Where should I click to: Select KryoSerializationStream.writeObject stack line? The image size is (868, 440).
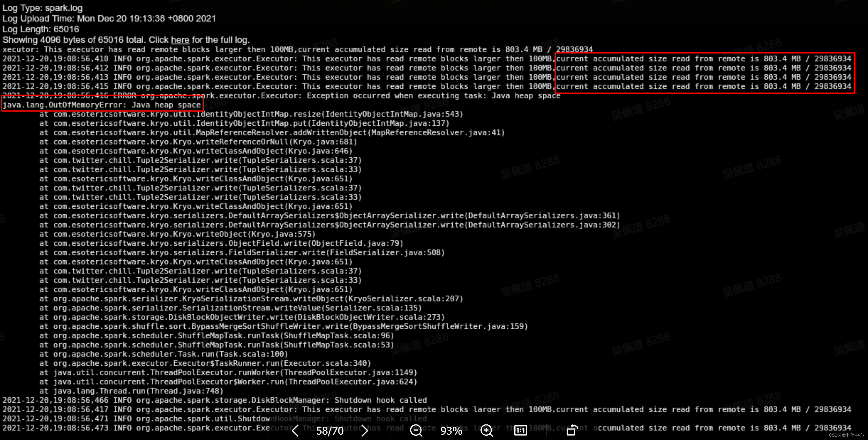pos(251,299)
